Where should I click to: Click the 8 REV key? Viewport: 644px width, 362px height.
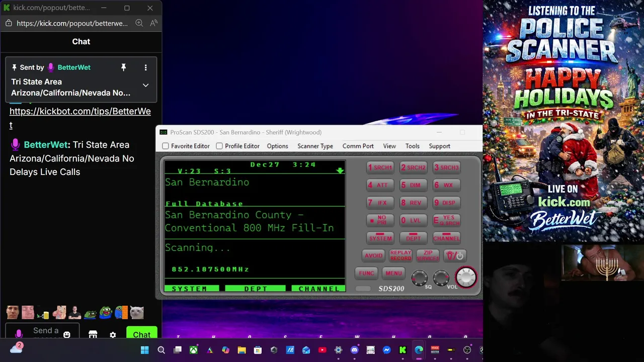pos(413,203)
